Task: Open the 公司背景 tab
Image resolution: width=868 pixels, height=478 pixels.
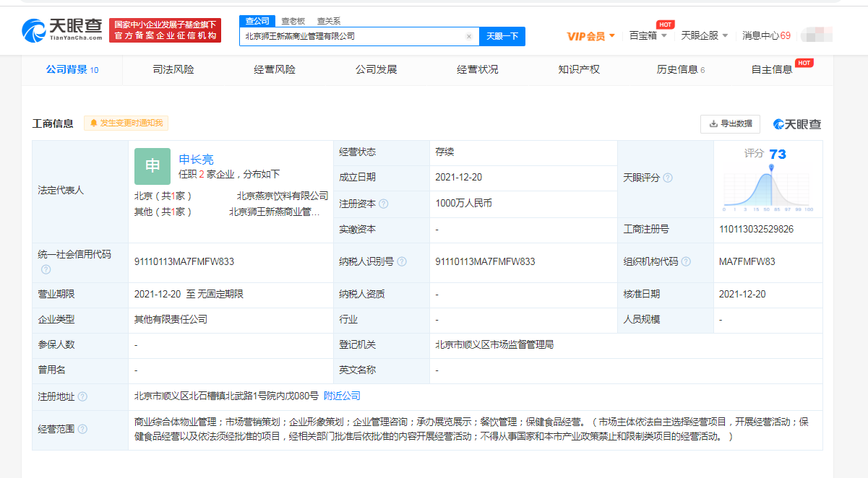Action: [x=72, y=70]
